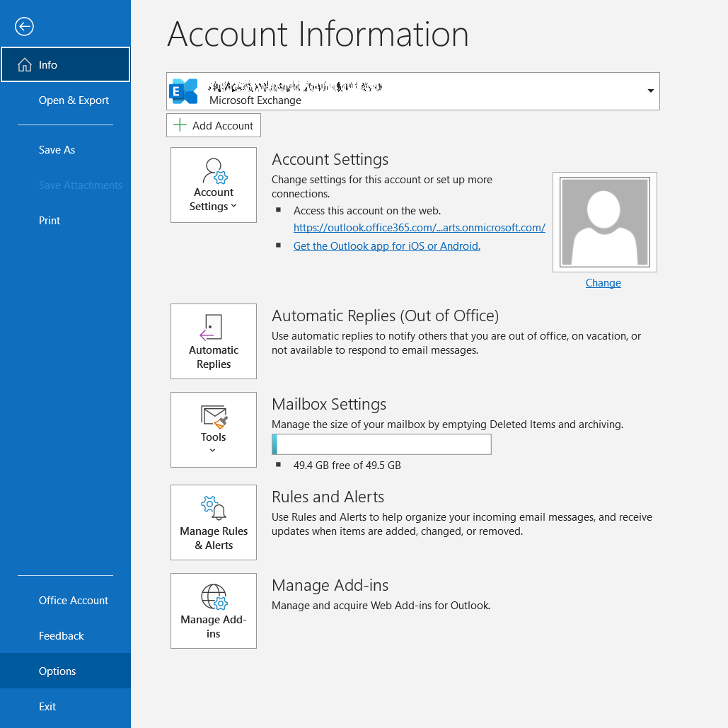Click 'Access this account on the web.' text
728x728 pixels.
click(x=367, y=211)
